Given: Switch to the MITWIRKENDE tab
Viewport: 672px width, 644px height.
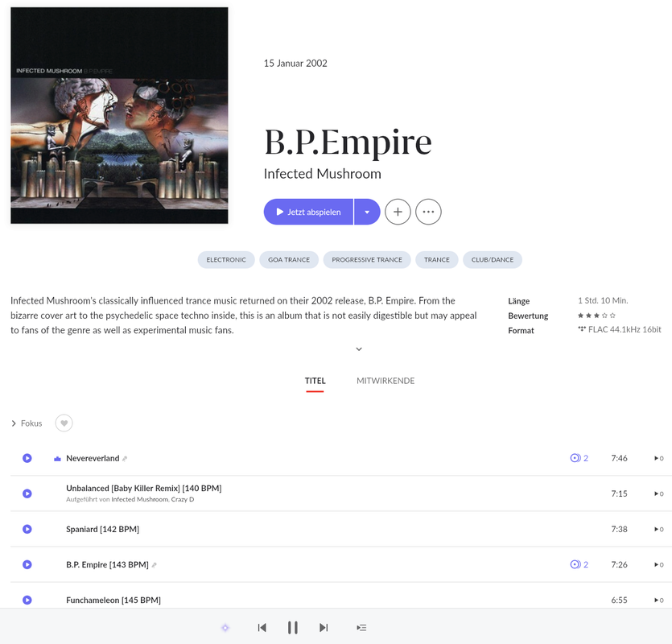Looking at the screenshot, I should click(x=385, y=381).
